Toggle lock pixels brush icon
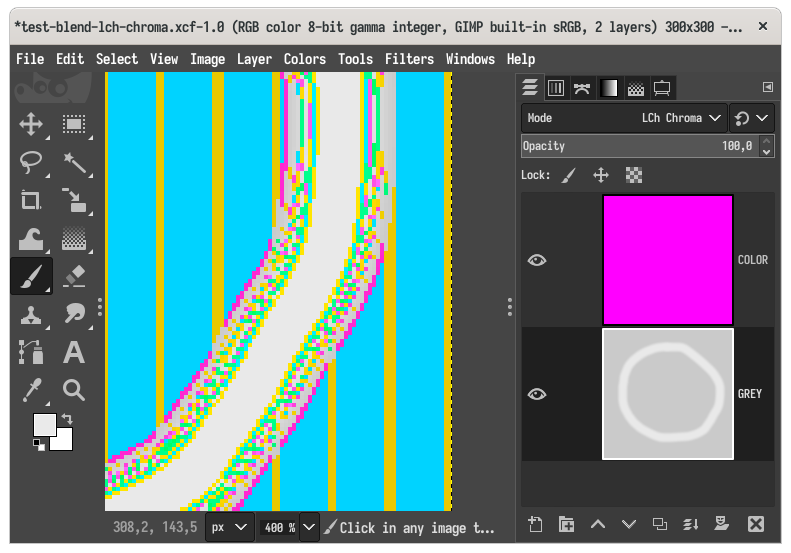The image size is (791, 553). point(569,176)
